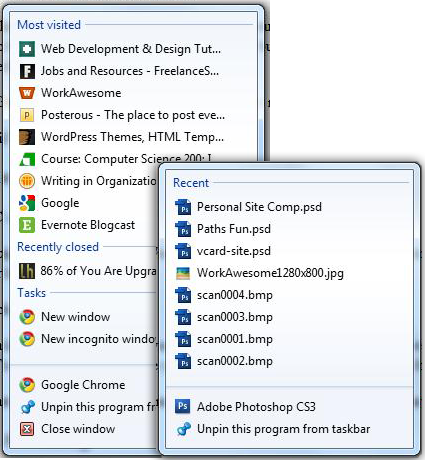Open Web Development & Design Tut... site icon

[x=27, y=49]
